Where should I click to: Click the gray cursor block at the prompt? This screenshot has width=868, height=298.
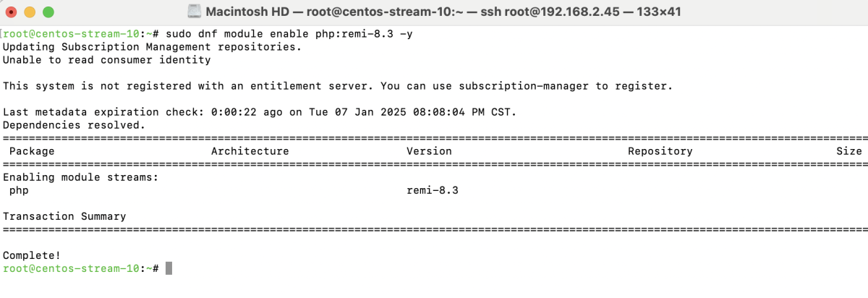169,268
